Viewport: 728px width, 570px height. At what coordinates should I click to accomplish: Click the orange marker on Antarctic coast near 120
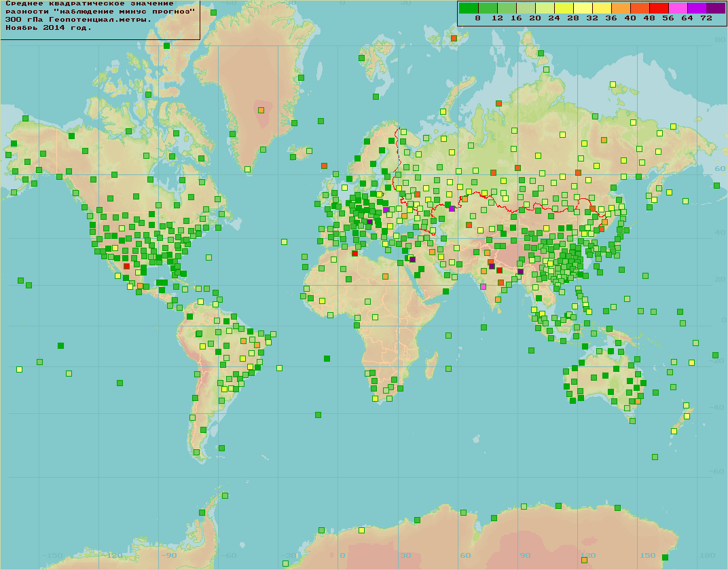[x=584, y=560]
